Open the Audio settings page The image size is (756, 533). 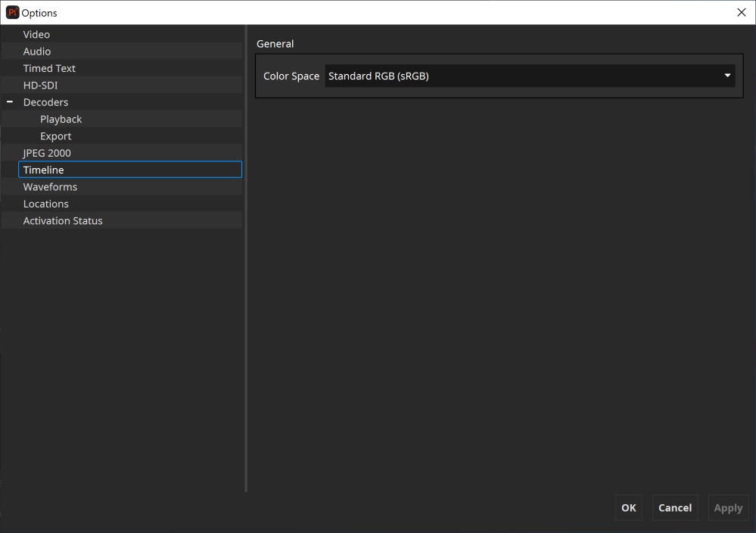[x=37, y=51]
